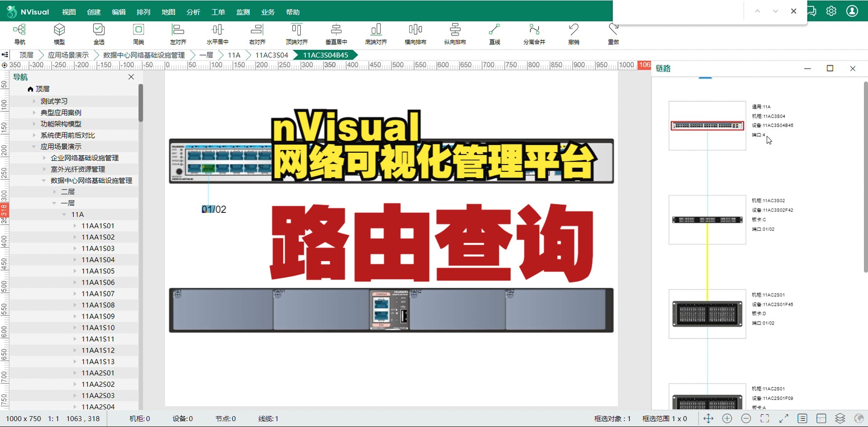
Task: Apply 水平居中 horizontal center alignment
Action: click(x=217, y=34)
